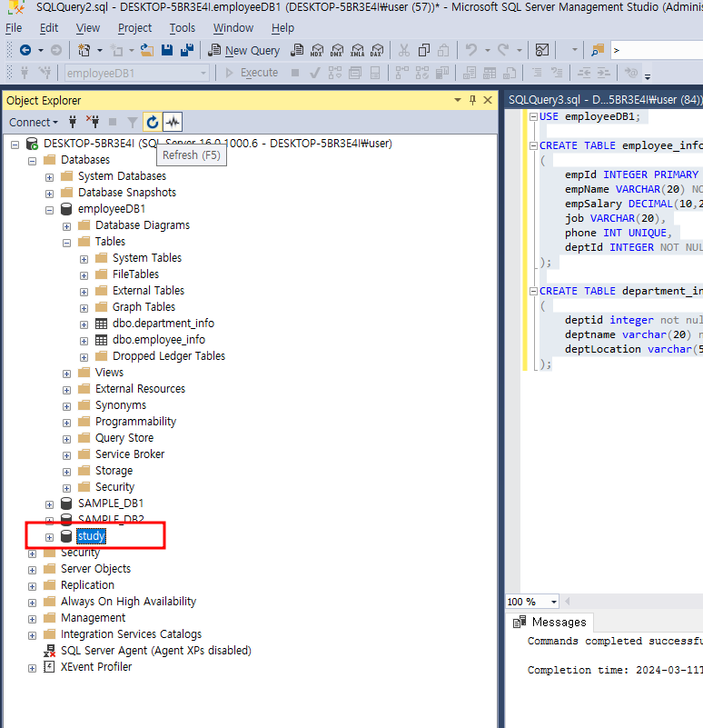Image resolution: width=703 pixels, height=728 pixels.
Task: Open the File menu
Action: point(14,28)
